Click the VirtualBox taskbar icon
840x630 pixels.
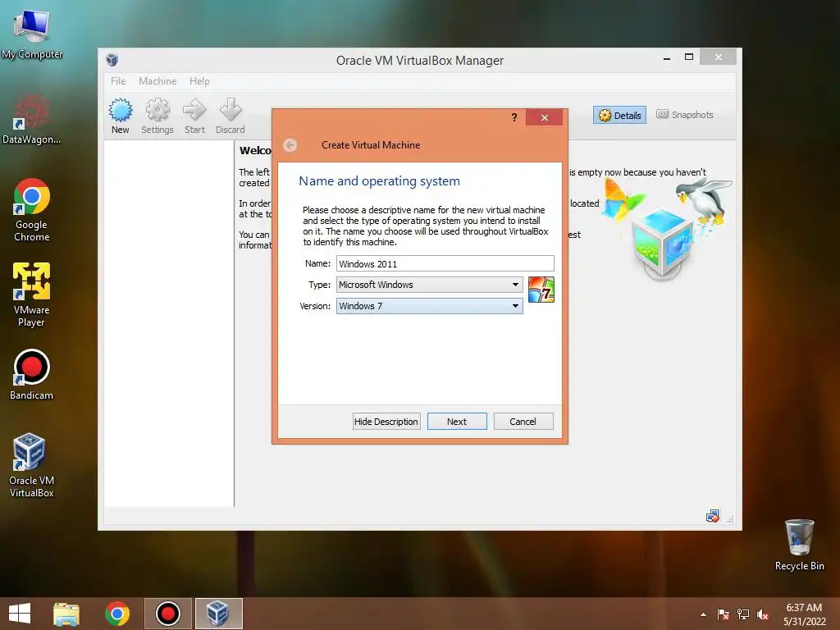coord(218,614)
